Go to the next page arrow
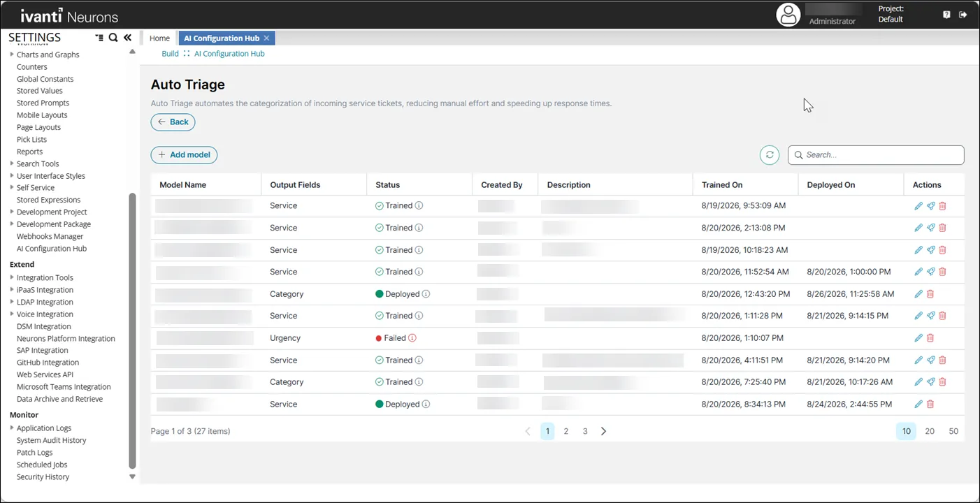 [x=604, y=432]
